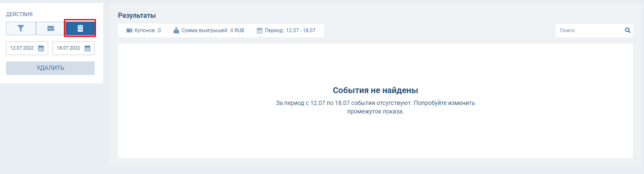Click the 'События не найдены' message heading
The height and width of the screenshot is (174, 644).
click(375, 90)
